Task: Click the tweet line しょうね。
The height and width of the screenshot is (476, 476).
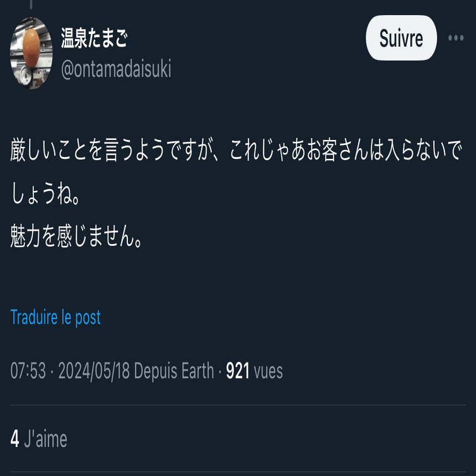Action: (x=45, y=194)
